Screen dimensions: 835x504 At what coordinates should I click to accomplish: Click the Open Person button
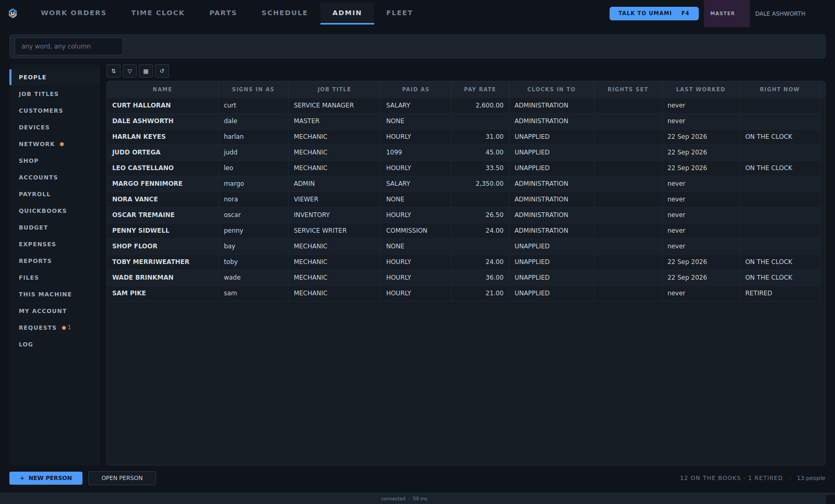[122, 478]
